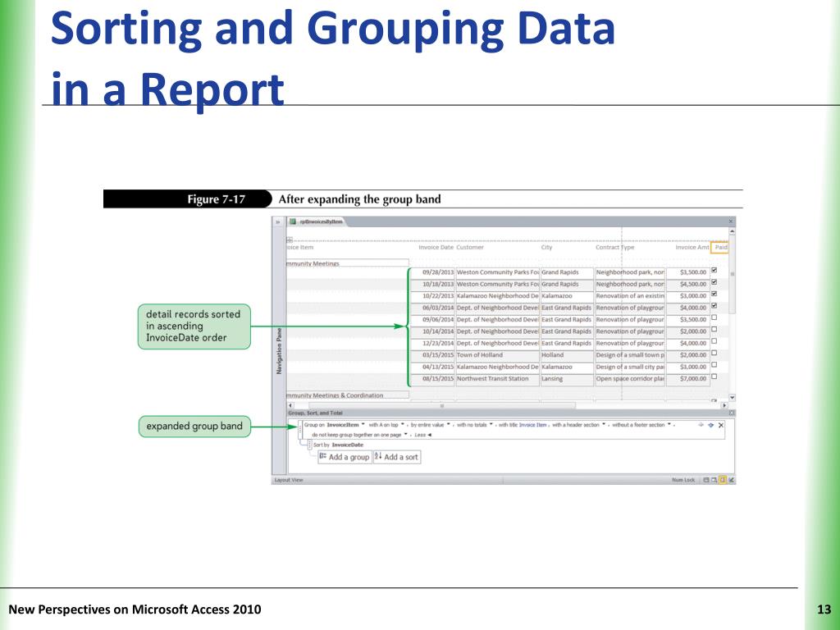Open the 'with no totals' dropdown
Image resolution: width=840 pixels, height=630 pixels.
click(x=491, y=425)
